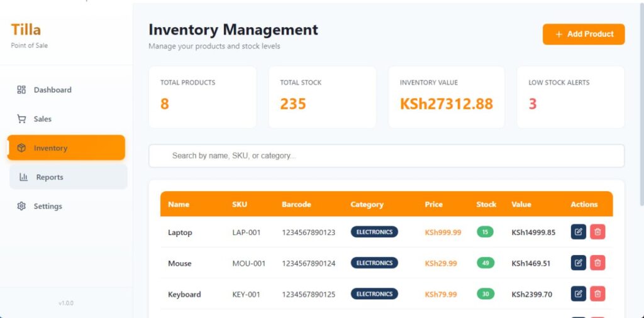Click the Reports bar chart icon
Screen dimensions: 644x318
24,177
